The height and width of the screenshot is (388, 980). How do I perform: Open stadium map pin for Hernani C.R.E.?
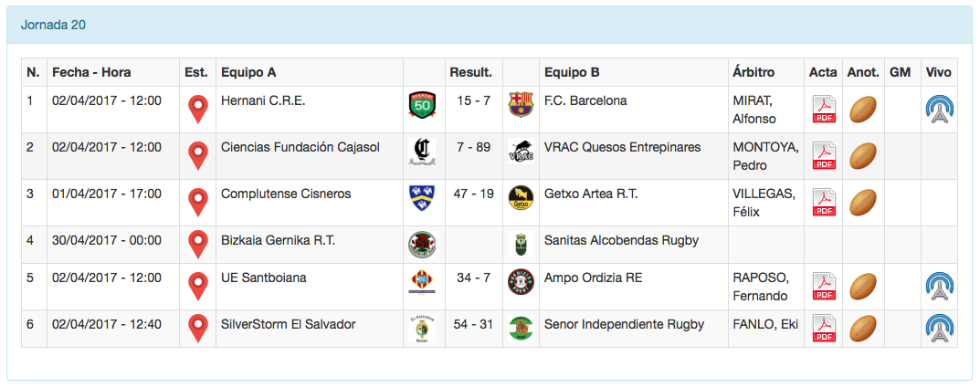(x=197, y=110)
